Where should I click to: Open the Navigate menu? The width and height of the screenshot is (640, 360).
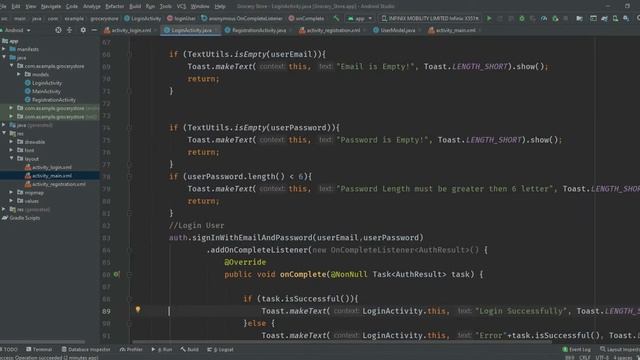(x=51, y=6)
